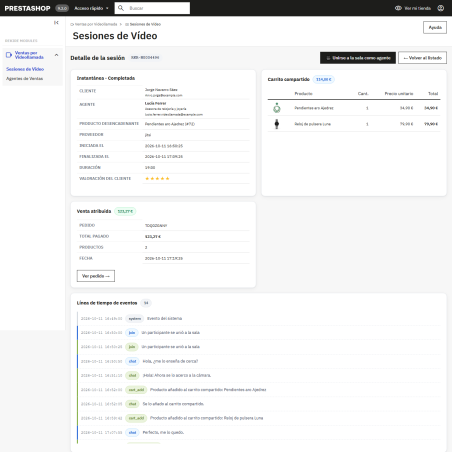The height and width of the screenshot is (452, 452).
Task: Click the cart_add tag for Reloj de pulsera Luna
Action: [136, 418]
